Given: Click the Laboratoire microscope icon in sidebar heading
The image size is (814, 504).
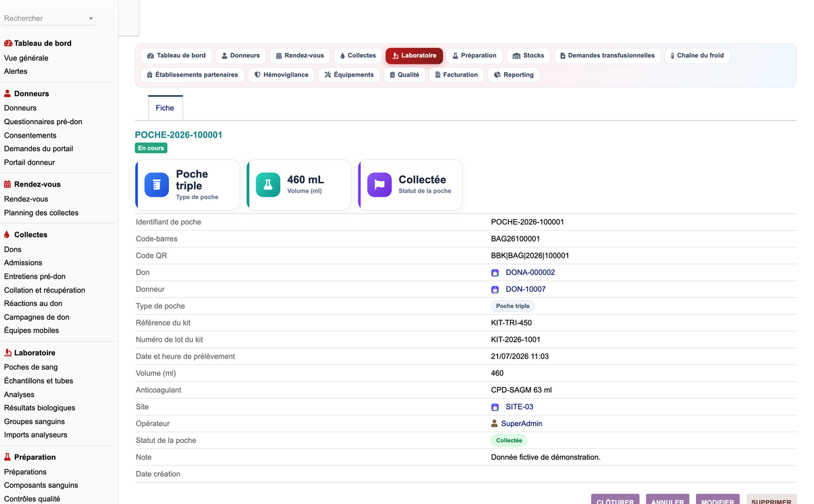Looking at the screenshot, I should tap(8, 353).
